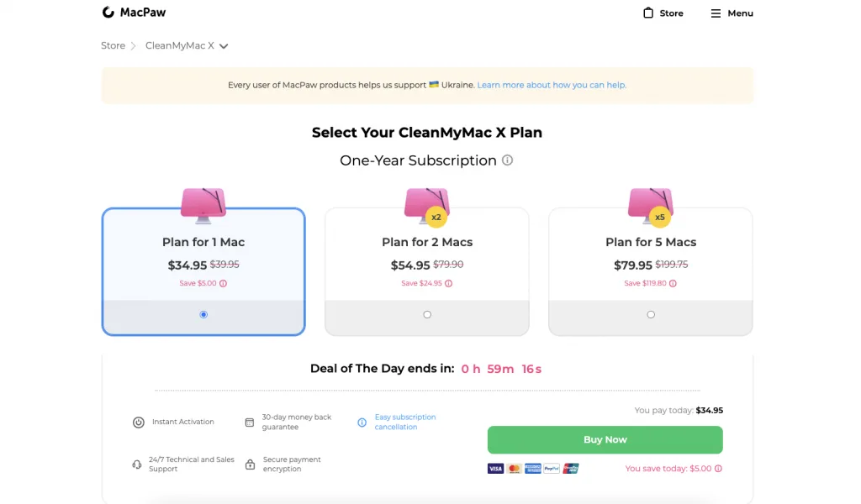Click info icon next to Save $24.95
The image size is (861, 504).
tap(449, 284)
